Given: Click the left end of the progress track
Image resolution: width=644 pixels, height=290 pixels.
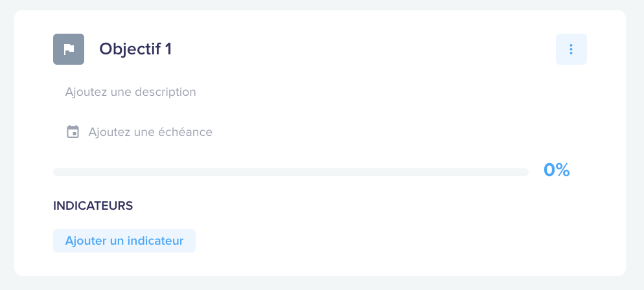Looking at the screenshot, I should 58,172.
